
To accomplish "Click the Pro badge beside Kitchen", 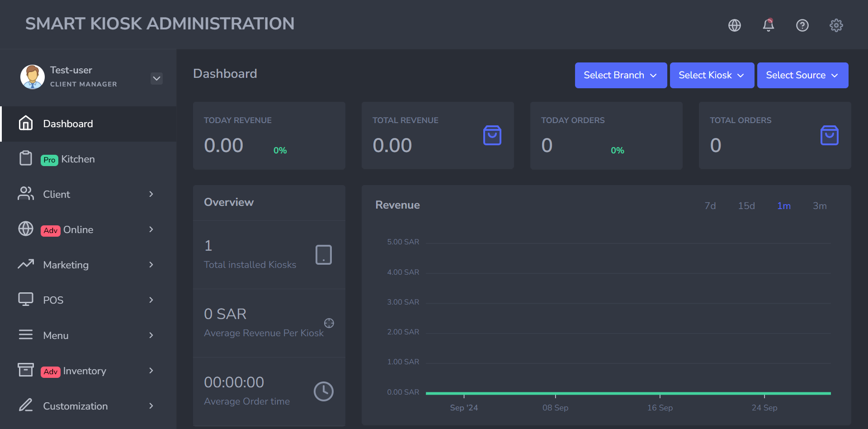I will 49,160.
